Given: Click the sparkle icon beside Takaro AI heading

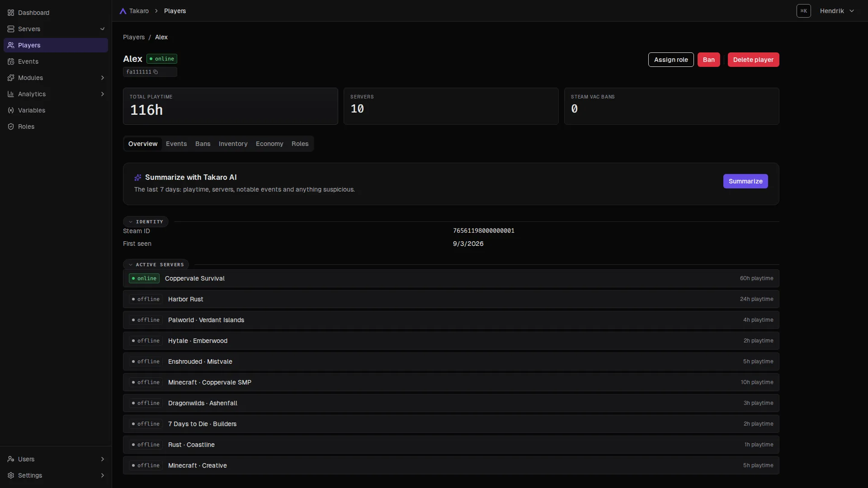Looking at the screenshot, I should point(138,178).
